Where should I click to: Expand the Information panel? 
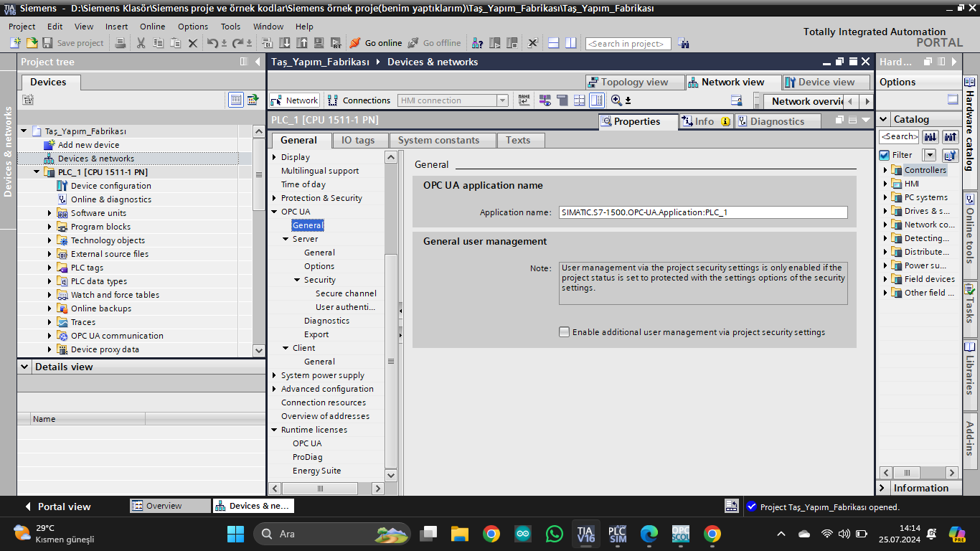882,488
